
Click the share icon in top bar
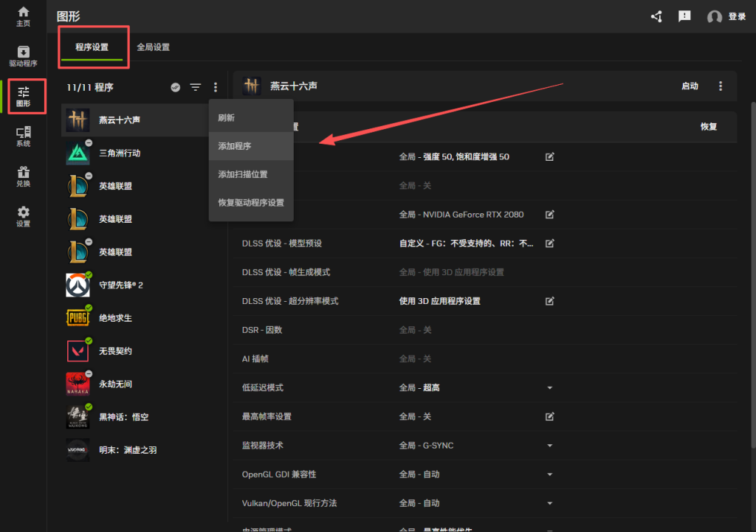point(656,16)
